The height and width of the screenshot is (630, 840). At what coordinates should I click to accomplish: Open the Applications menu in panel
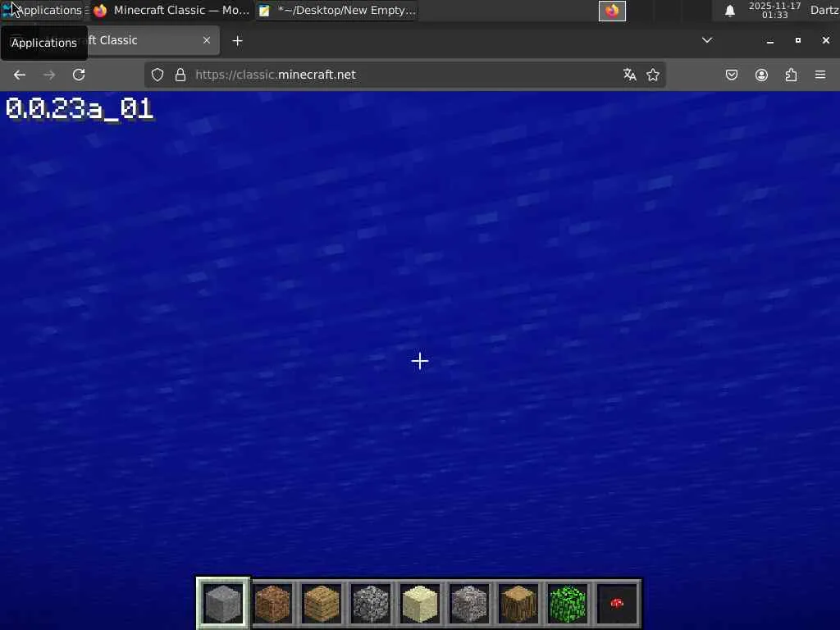pyautogui.click(x=43, y=10)
